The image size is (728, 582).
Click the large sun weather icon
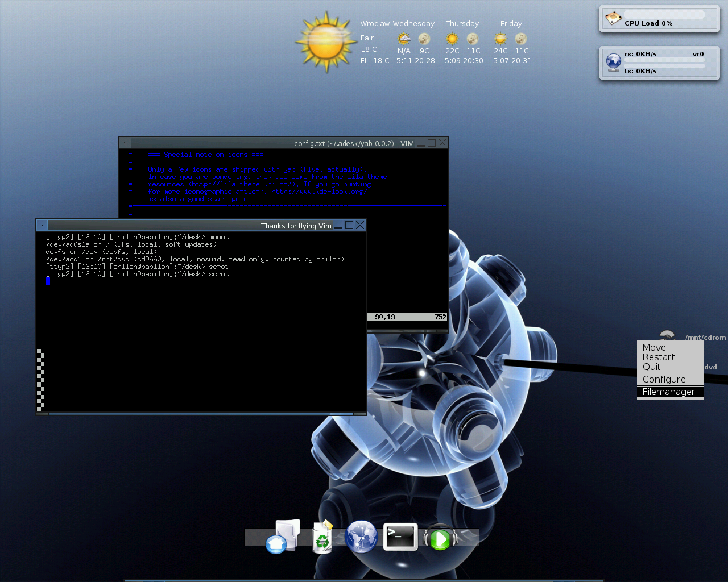(x=326, y=42)
